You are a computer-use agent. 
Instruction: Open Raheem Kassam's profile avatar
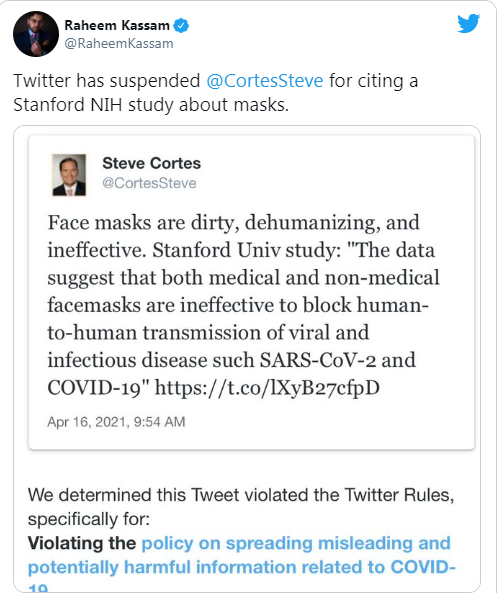(x=36, y=34)
